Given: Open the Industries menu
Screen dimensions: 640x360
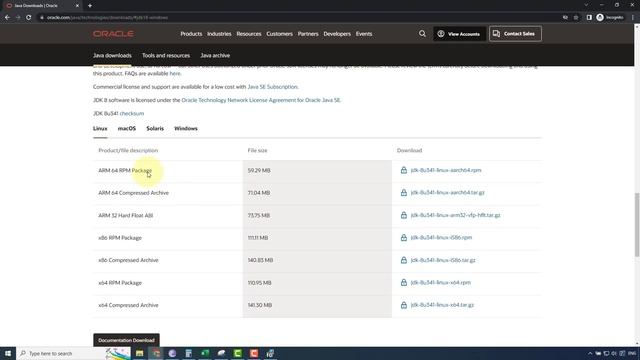Looking at the screenshot, I should click(x=219, y=34).
